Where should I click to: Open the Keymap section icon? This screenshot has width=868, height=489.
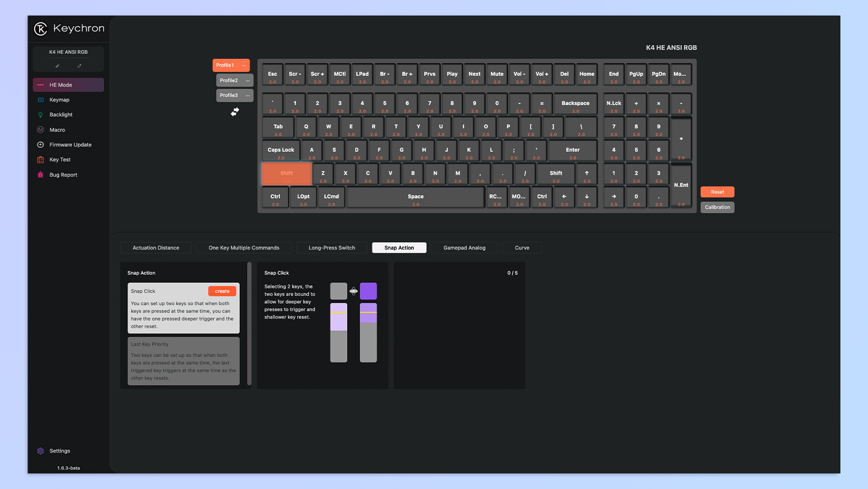40,100
